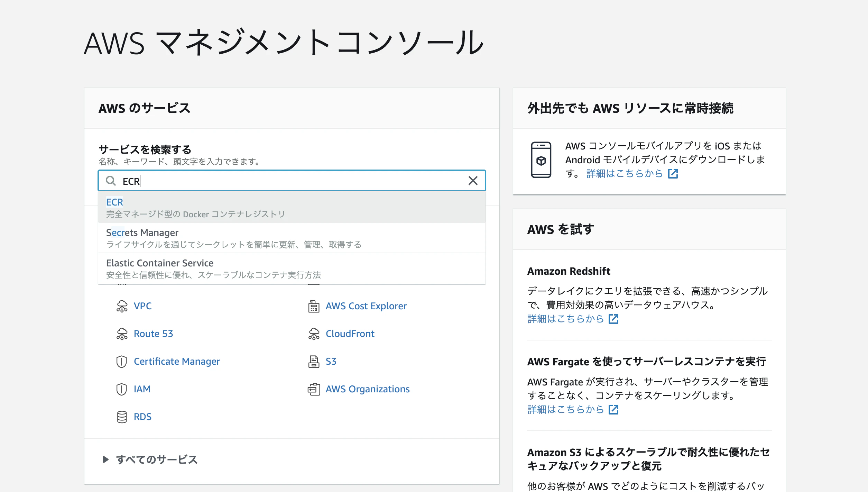Open the RDS link
Screen dimensions: 868x492
[142, 417]
